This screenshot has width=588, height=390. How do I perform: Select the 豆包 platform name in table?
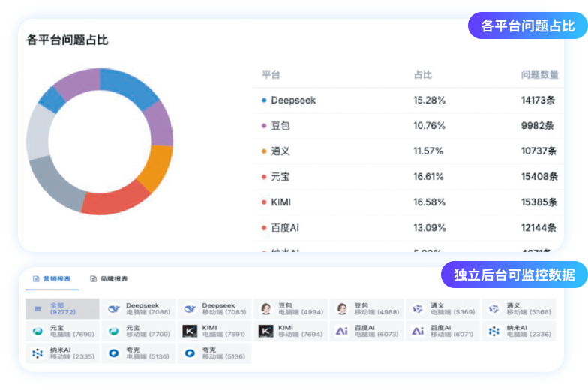(280, 126)
